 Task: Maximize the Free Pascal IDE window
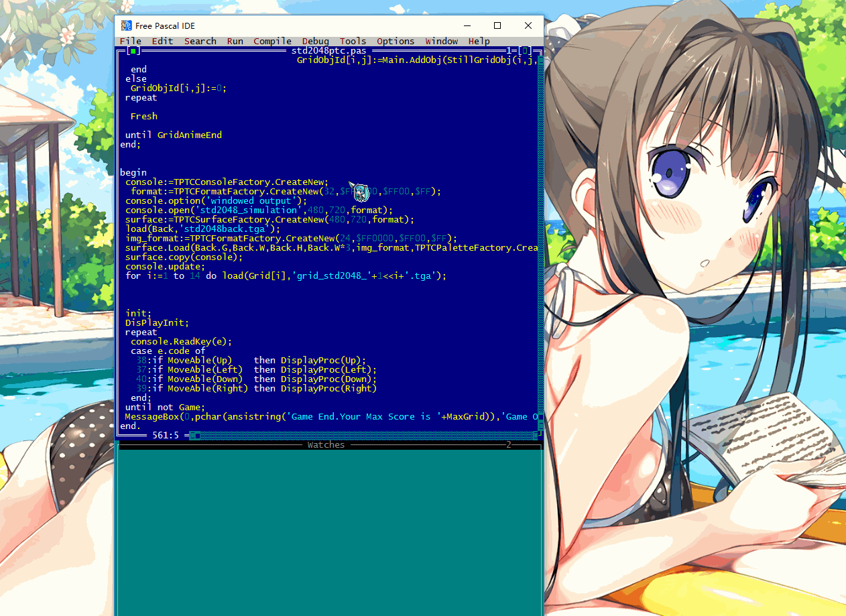tap(497, 25)
